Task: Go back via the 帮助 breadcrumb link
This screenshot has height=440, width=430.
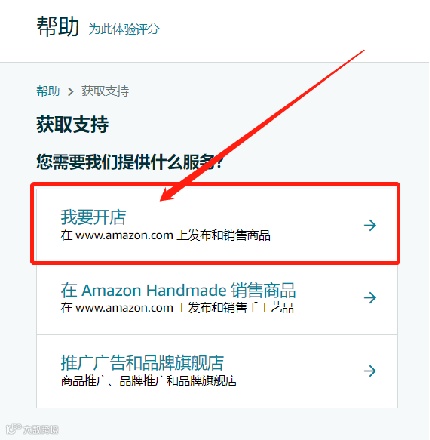Action: pos(48,91)
